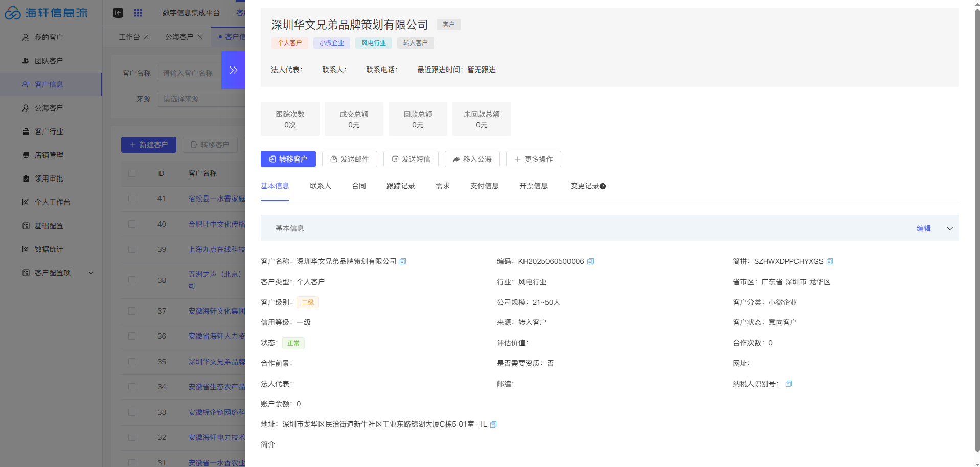The height and width of the screenshot is (467, 980).
Task: Switch to the 跟踪记录 tab
Action: (400, 186)
